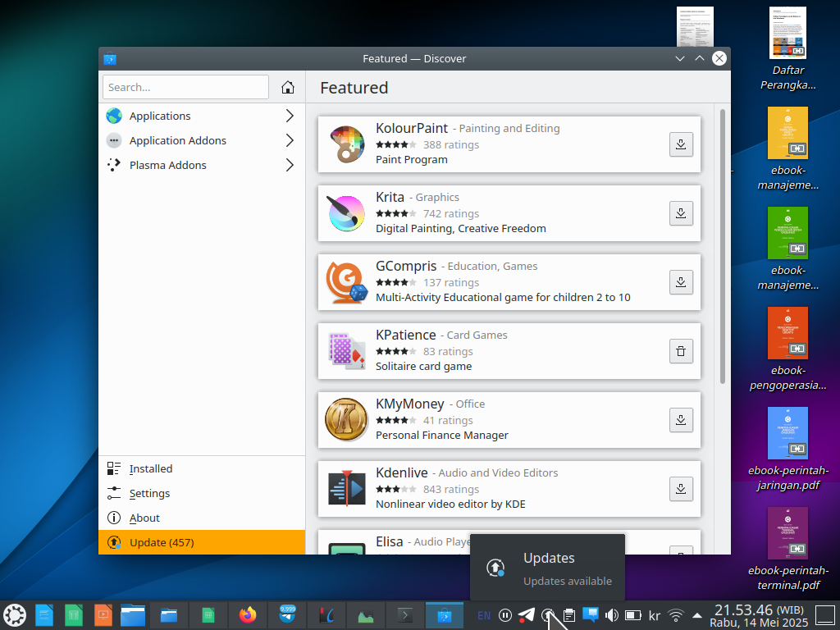Focus the Search input field
Screen dimensions: 840x630
tap(186, 87)
